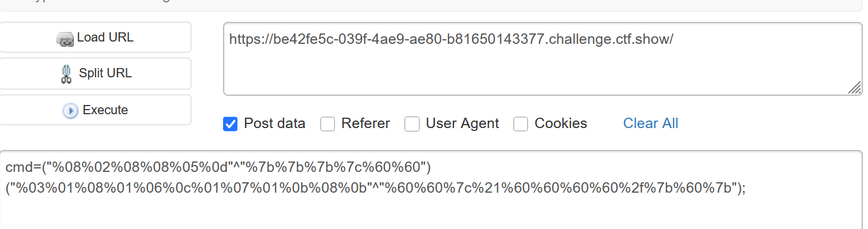Place the cursor after the payload's trailing semicolon
Screen dimensions: 868x229
(747, 189)
